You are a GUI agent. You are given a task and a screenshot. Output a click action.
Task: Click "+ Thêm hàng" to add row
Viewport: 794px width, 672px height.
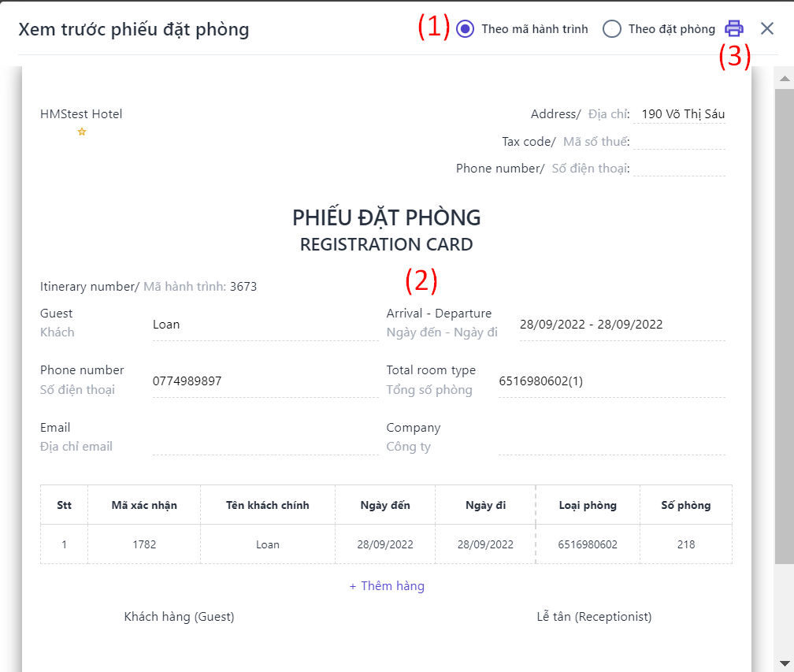tap(387, 586)
